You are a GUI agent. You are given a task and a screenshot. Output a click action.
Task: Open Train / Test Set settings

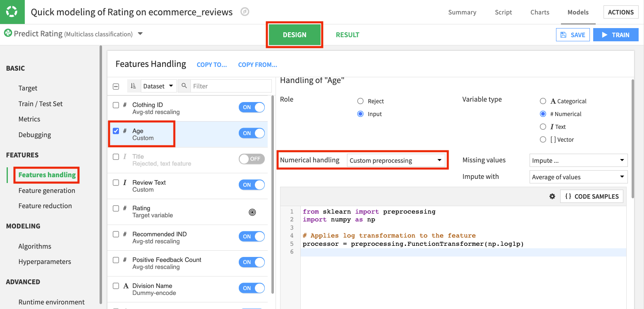(40, 104)
